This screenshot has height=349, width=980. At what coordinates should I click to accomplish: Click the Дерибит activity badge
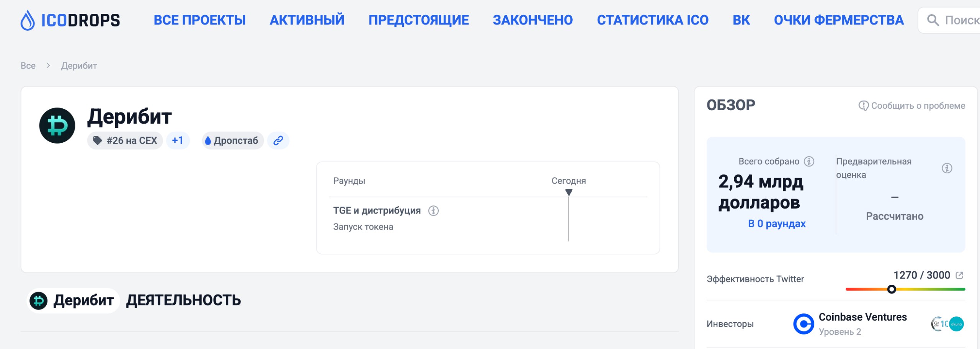click(x=73, y=300)
